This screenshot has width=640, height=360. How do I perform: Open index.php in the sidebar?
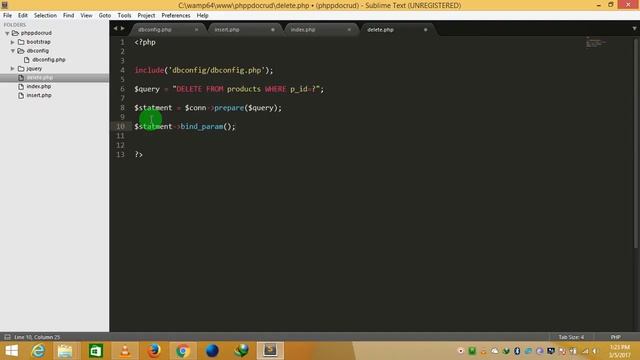tap(38, 87)
